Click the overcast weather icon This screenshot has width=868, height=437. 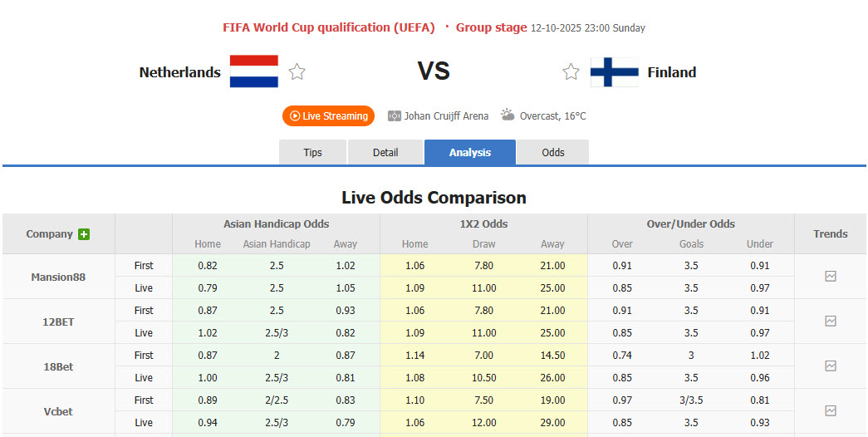508,115
